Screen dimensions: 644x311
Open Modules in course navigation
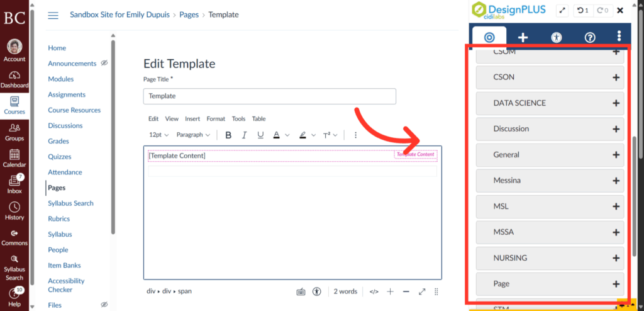(61, 79)
